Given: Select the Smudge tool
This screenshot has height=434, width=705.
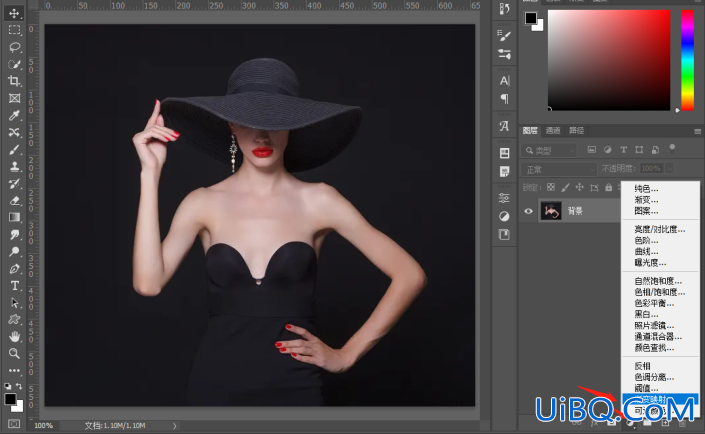Looking at the screenshot, I should point(14,234).
